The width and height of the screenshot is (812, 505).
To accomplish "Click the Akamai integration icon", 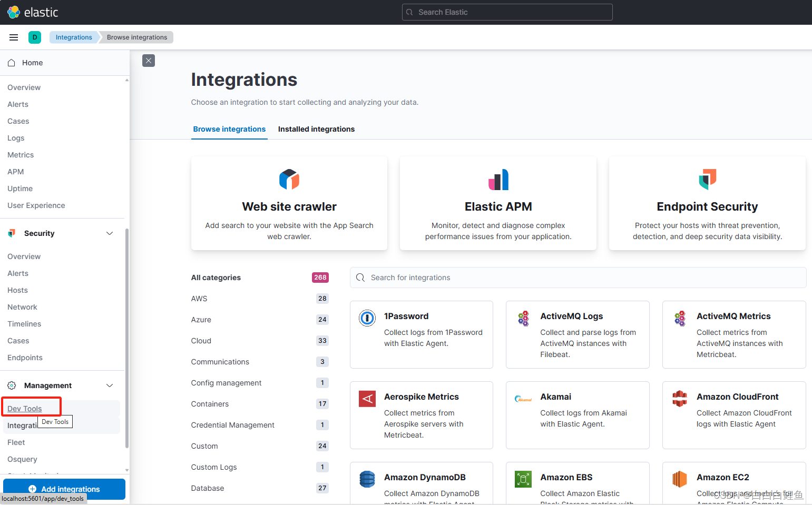I will (523, 399).
